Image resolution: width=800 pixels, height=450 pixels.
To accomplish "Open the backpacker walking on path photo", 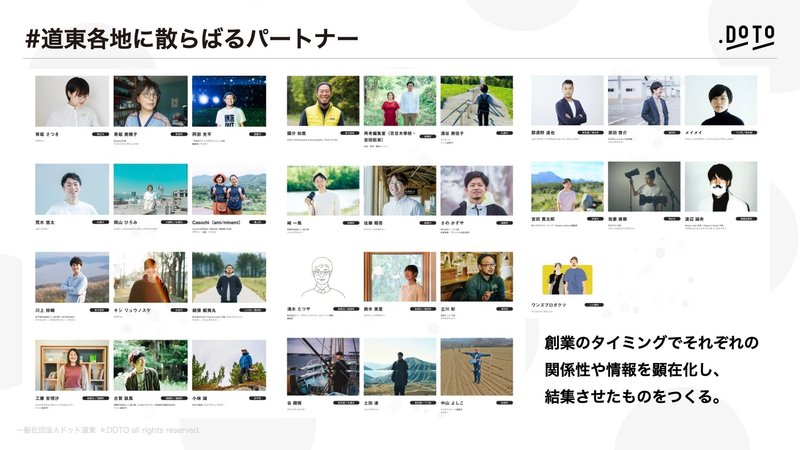I will pyautogui.click(x=477, y=101).
